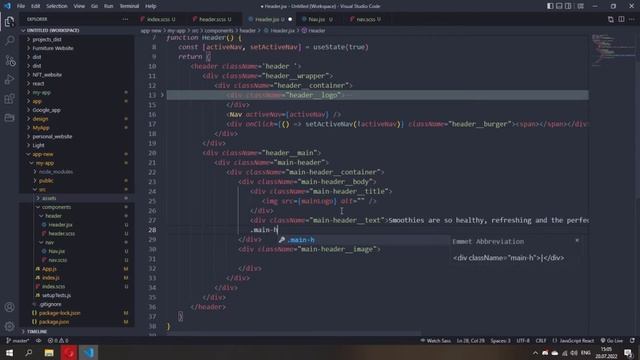Toggle the Primary Side Bar layout button
Screen dimensions: 640x360
(550, 6)
